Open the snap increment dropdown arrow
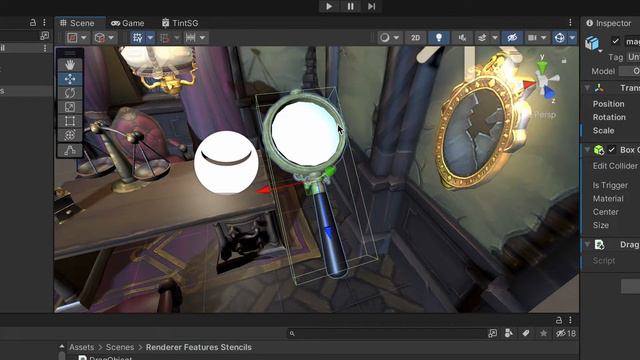 coord(202,38)
